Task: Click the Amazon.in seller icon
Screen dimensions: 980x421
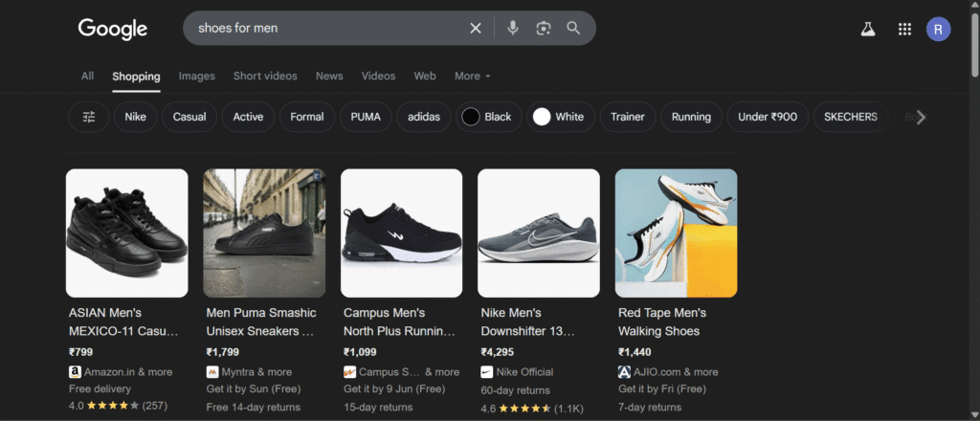Action: click(x=75, y=372)
